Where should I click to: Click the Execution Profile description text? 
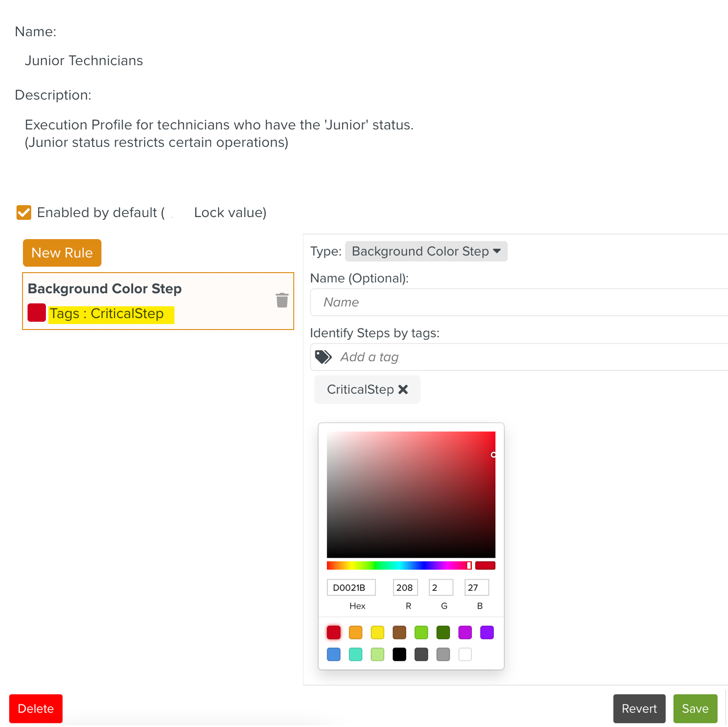coord(219,134)
